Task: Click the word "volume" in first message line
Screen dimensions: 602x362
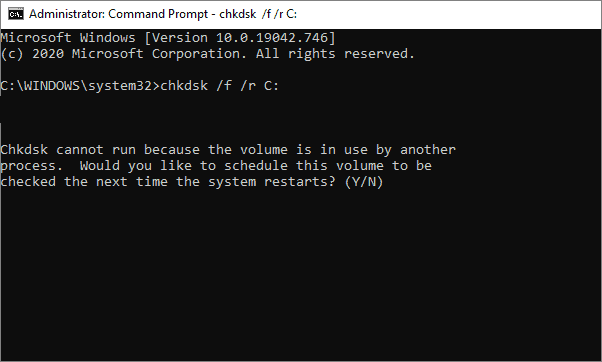Action: pyautogui.click(x=264, y=149)
